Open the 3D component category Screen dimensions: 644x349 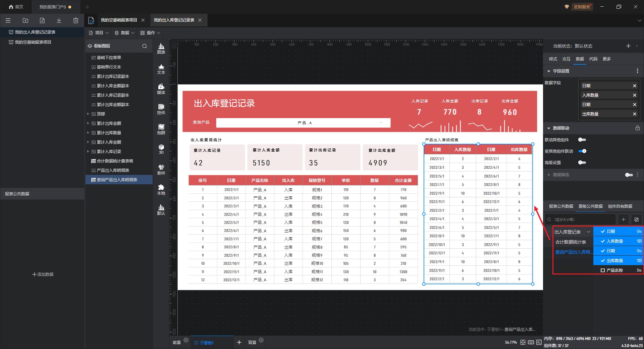[161, 149]
